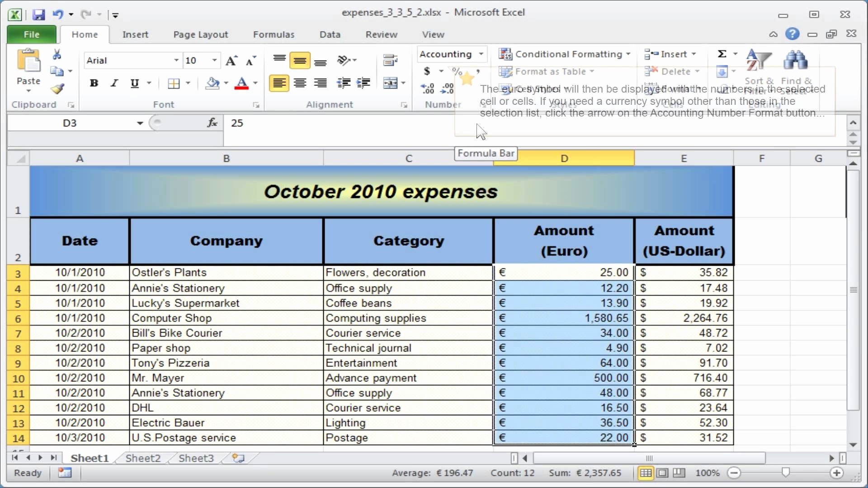868x488 pixels.
Task: Open the Data ribbon tab
Action: (330, 34)
